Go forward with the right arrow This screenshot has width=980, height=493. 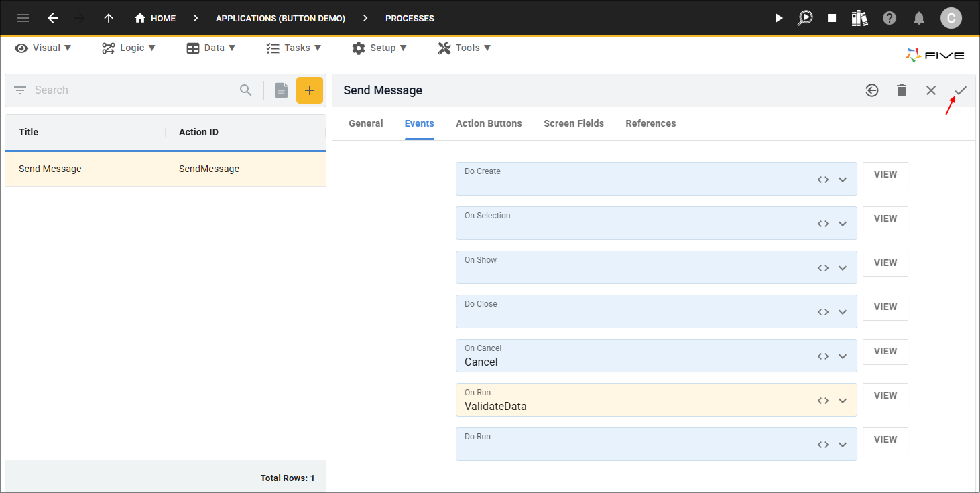[80, 18]
